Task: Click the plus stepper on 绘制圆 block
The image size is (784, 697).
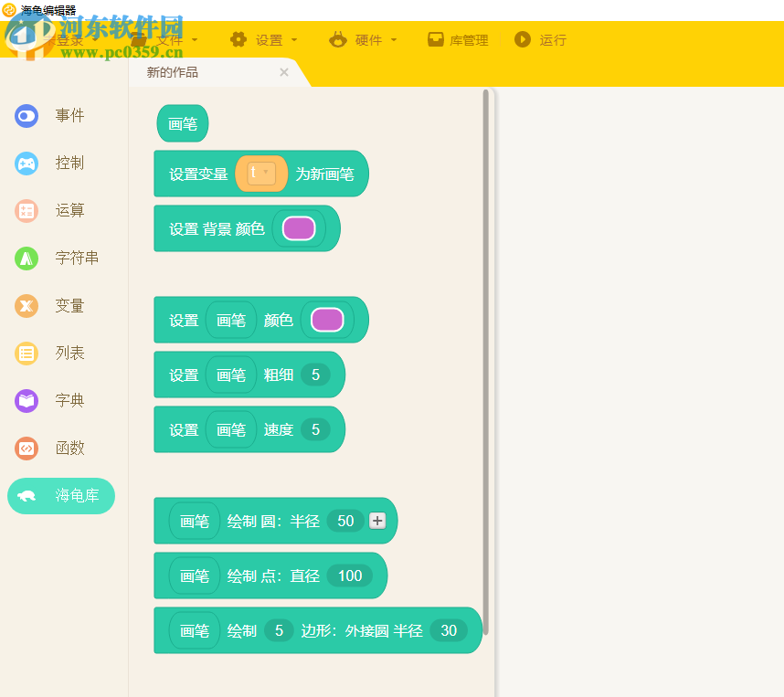Action: tap(377, 521)
